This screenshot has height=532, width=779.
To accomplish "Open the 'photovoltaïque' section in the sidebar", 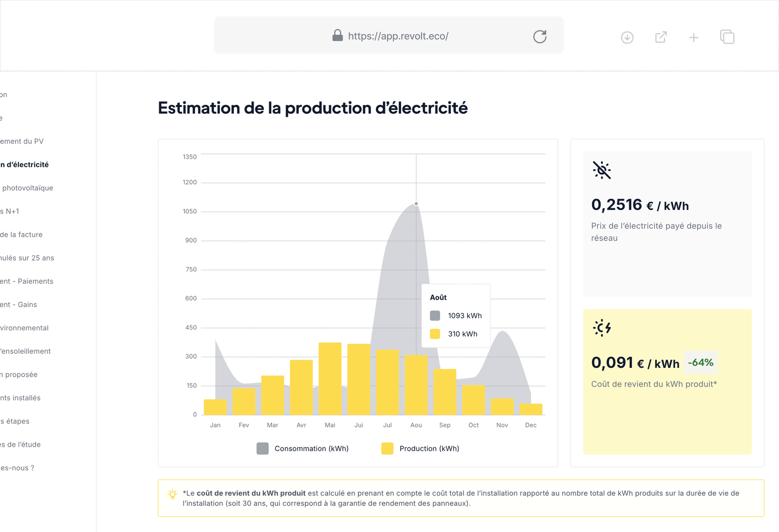I will tap(27, 188).
